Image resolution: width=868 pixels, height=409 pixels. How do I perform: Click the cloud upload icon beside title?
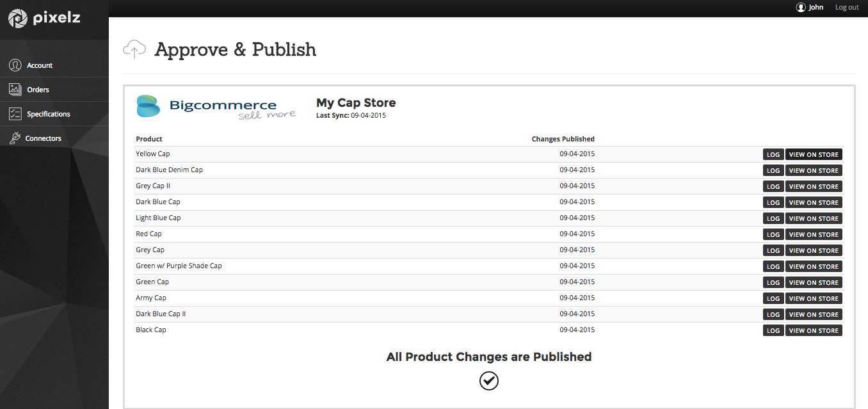pyautogui.click(x=134, y=49)
